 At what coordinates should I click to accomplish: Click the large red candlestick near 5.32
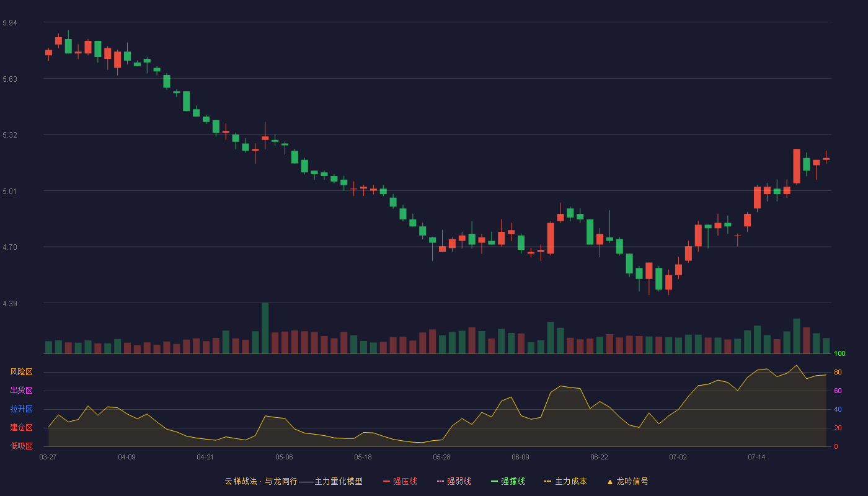[796, 166]
